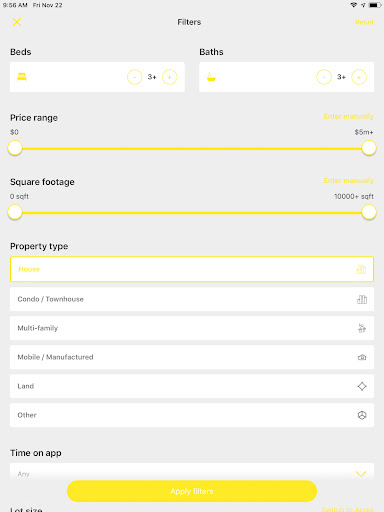Close the Filters screen with the X

tap(17, 22)
